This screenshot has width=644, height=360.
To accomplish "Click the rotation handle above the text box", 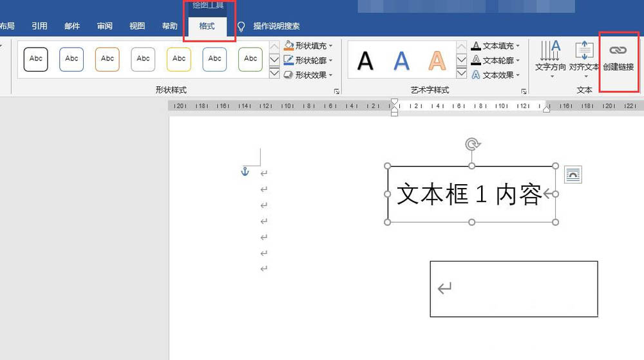I will coord(472,144).
